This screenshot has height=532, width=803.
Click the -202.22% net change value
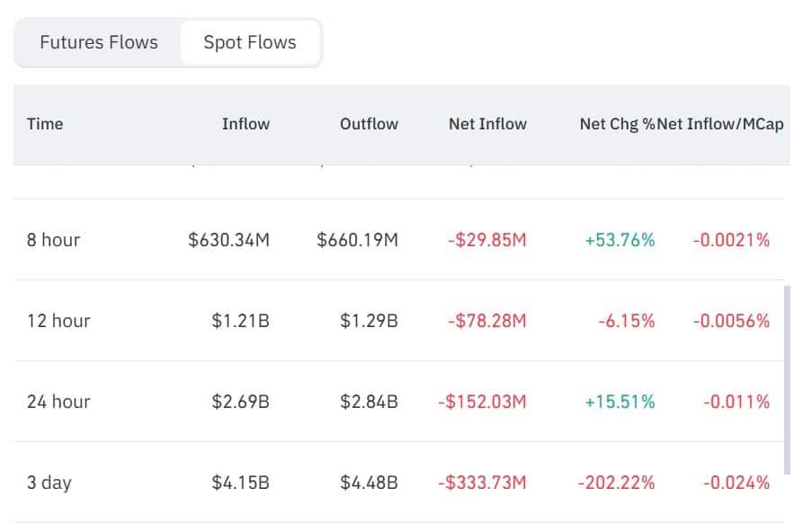coord(617,483)
